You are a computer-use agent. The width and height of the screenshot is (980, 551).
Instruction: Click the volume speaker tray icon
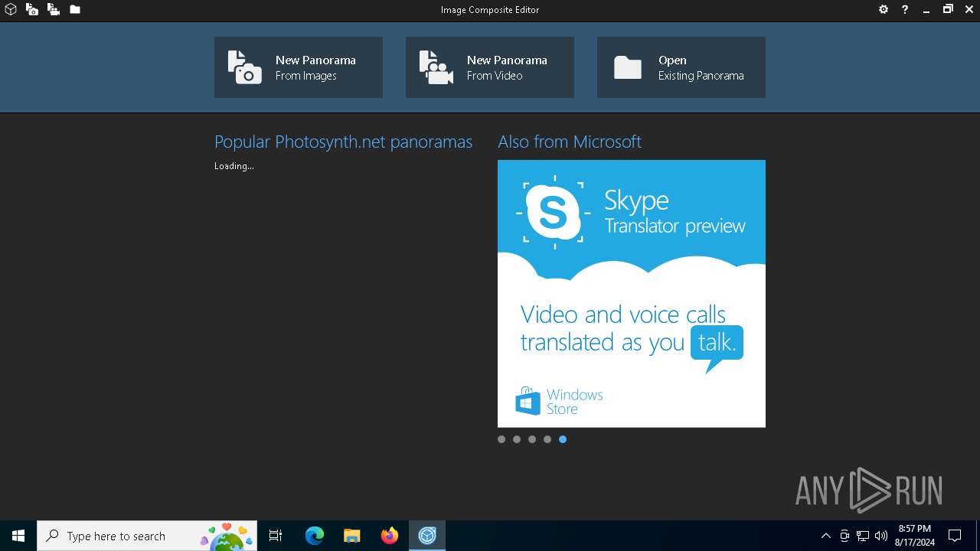[881, 536]
